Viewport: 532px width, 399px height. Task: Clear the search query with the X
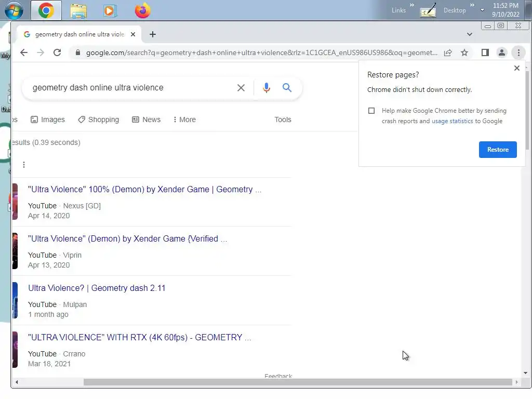point(241,88)
